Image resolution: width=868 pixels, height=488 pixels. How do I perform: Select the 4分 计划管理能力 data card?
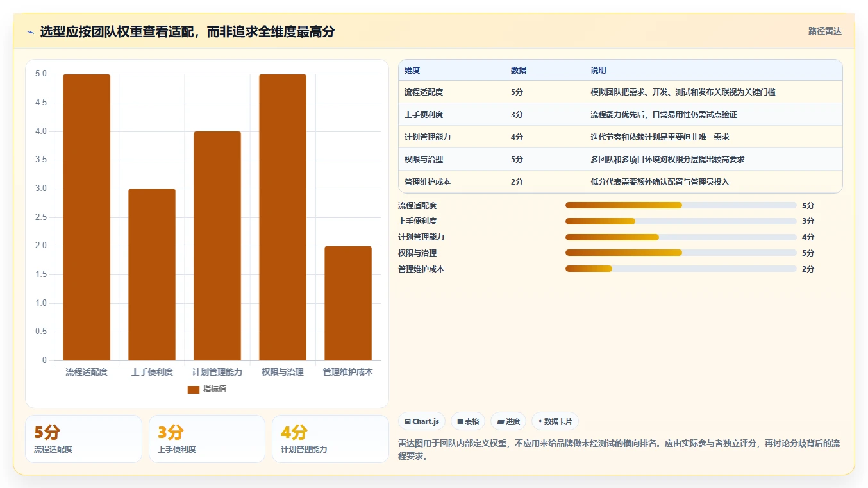pos(330,439)
